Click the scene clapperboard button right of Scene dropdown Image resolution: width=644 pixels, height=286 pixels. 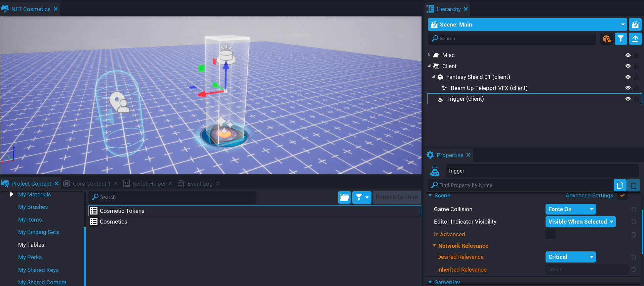click(635, 25)
